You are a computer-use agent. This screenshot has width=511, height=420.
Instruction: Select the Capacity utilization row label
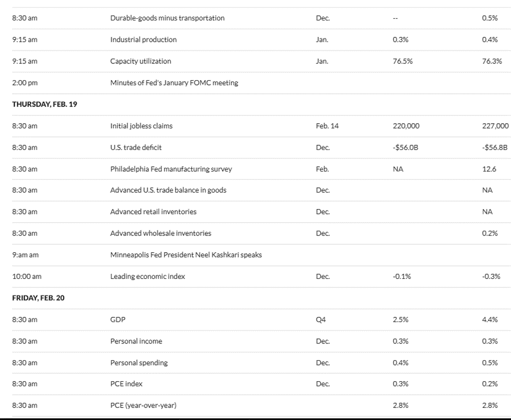pyautogui.click(x=140, y=61)
